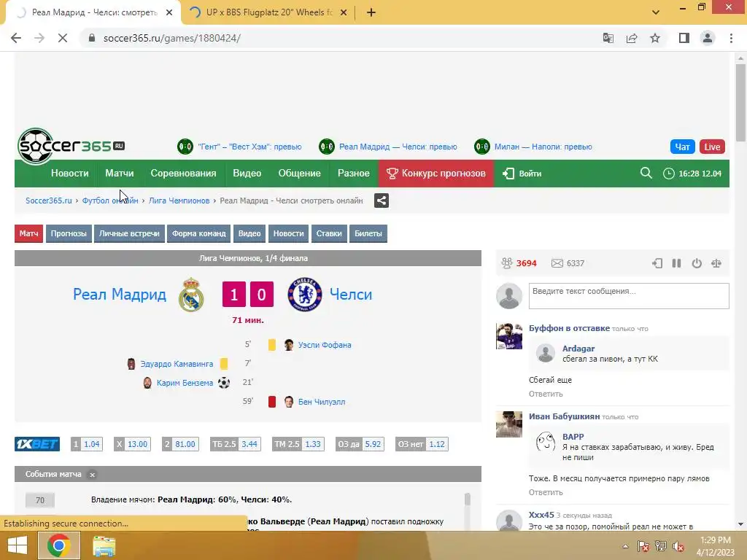Image resolution: width=747 pixels, height=560 pixels.
Task: Open the Новости menu
Action: 69,174
